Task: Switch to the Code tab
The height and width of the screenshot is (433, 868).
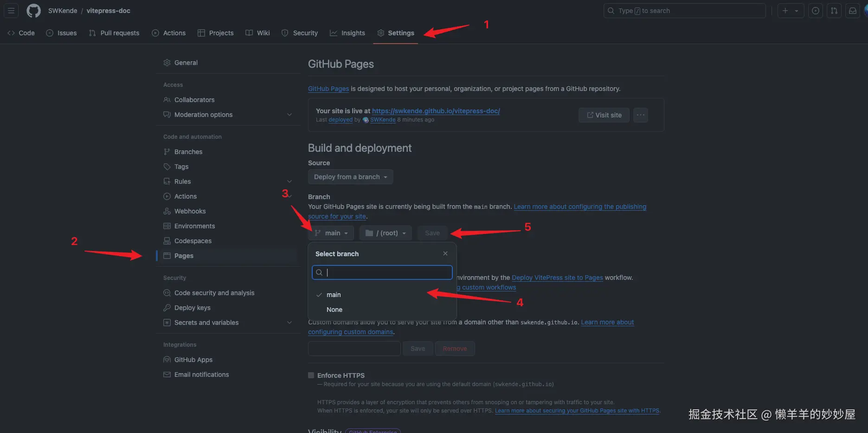Action: (21, 33)
